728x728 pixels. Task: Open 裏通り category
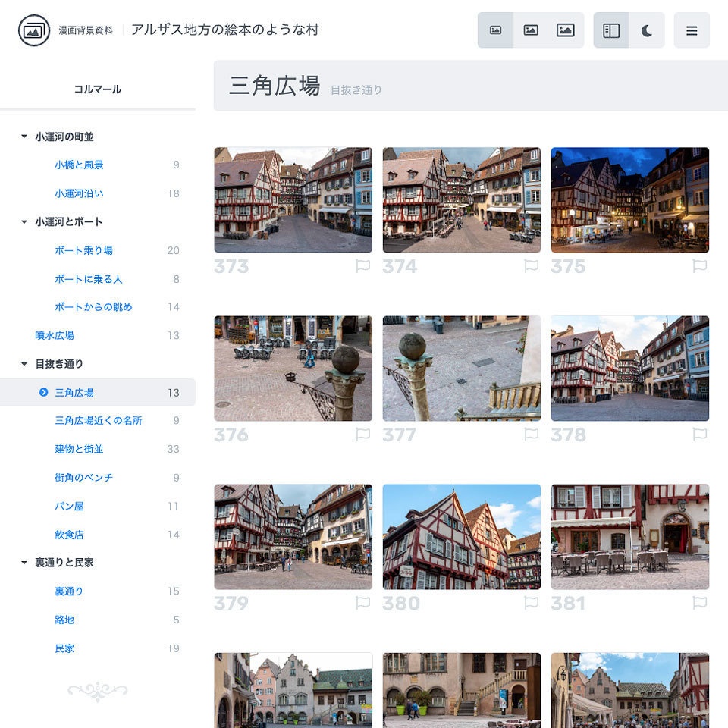69,591
